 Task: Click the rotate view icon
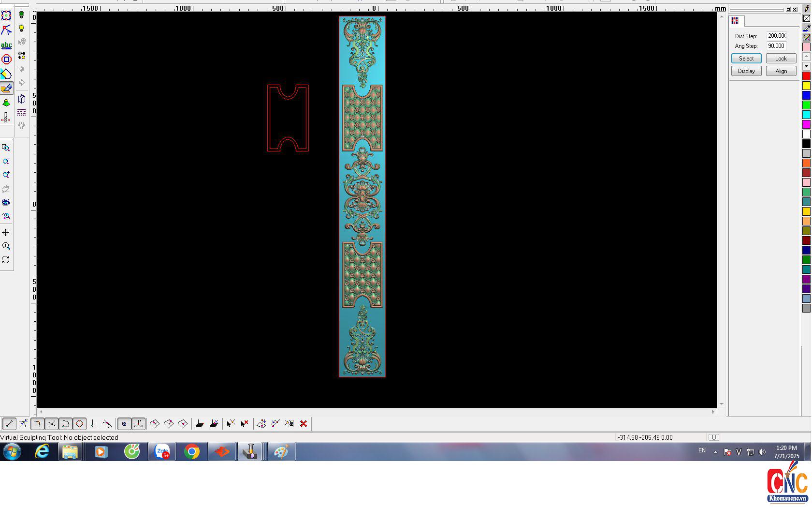[6, 260]
